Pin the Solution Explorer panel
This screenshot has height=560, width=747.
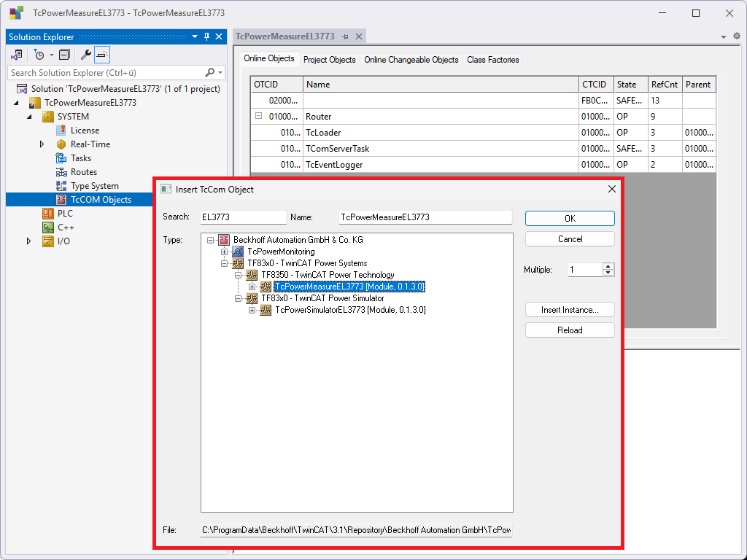[x=206, y=36]
